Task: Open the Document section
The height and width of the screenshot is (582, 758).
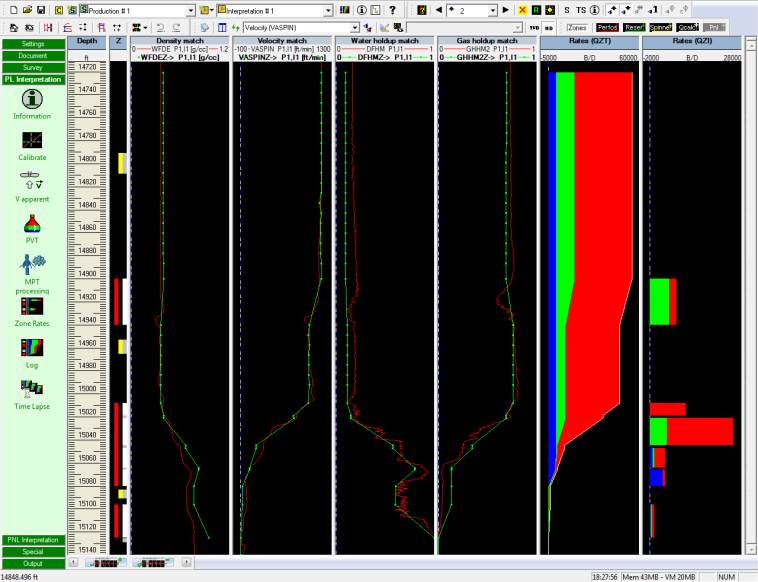Action: pos(33,56)
